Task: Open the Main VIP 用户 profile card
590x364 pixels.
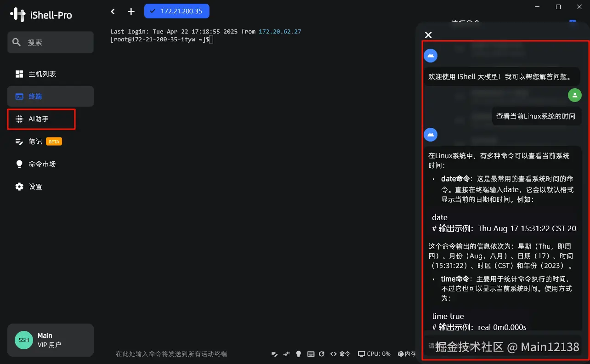Action: 51,340
